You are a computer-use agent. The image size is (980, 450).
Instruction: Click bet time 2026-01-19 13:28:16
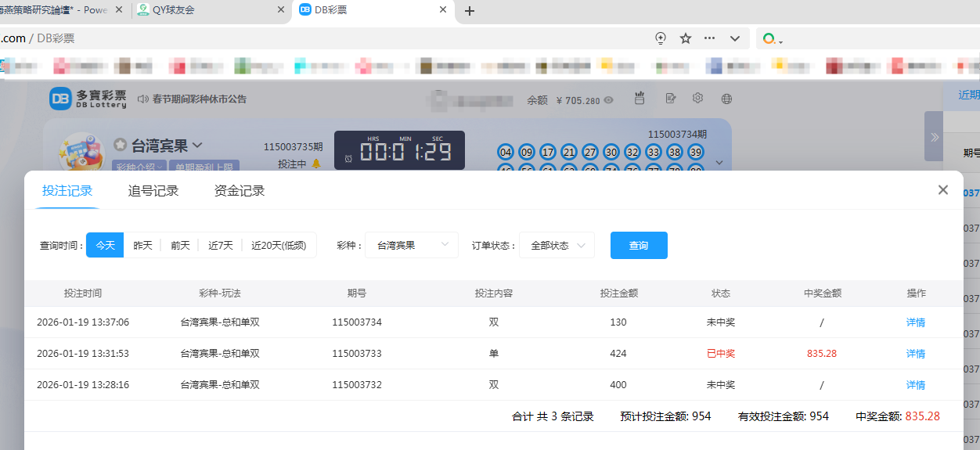click(x=83, y=385)
